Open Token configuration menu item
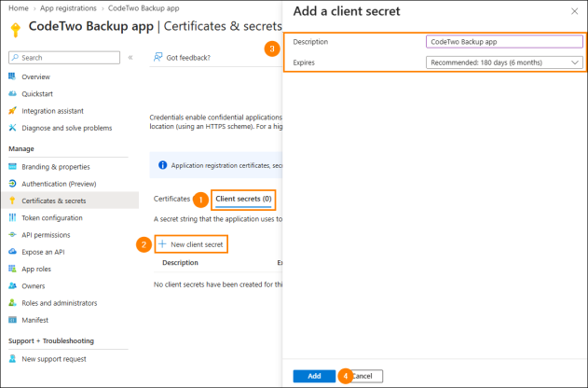This screenshot has width=588, height=388. click(52, 218)
